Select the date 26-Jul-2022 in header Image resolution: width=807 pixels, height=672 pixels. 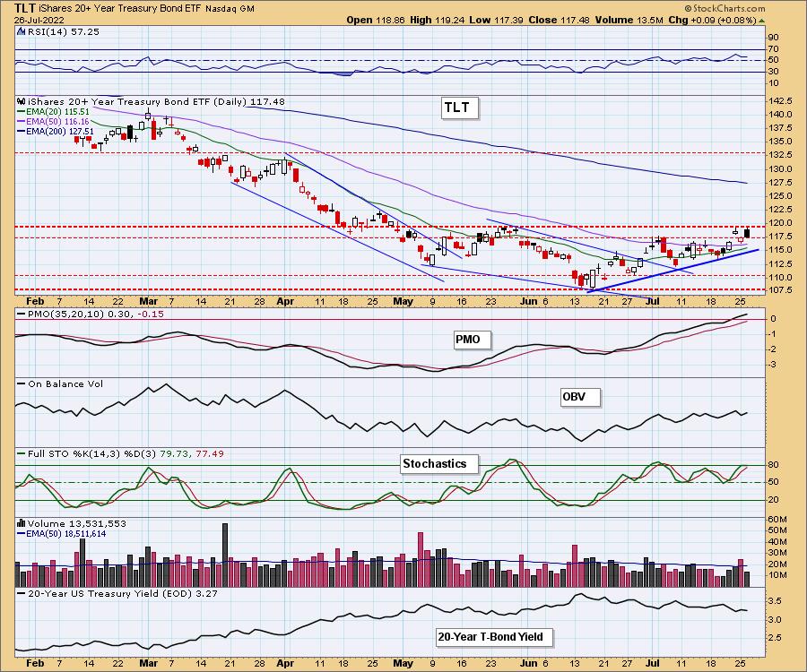[x=39, y=20]
